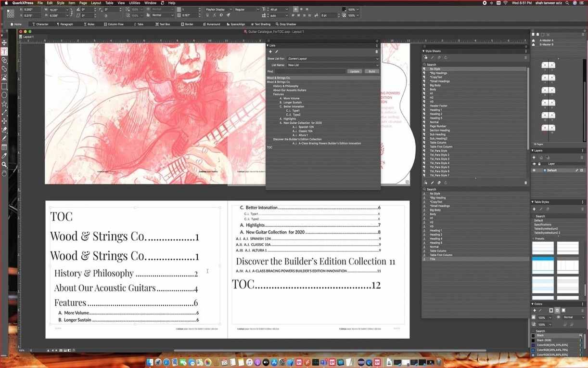Open the Lists panel options menu

click(x=377, y=45)
